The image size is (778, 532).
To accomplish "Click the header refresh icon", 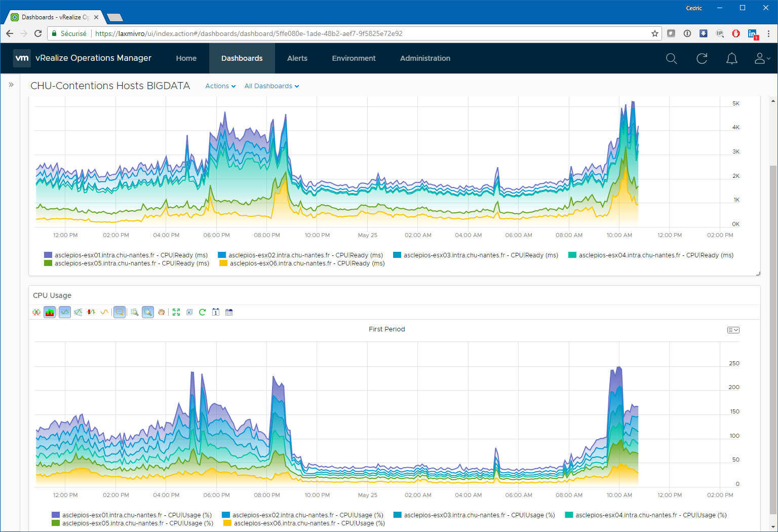I will point(702,58).
